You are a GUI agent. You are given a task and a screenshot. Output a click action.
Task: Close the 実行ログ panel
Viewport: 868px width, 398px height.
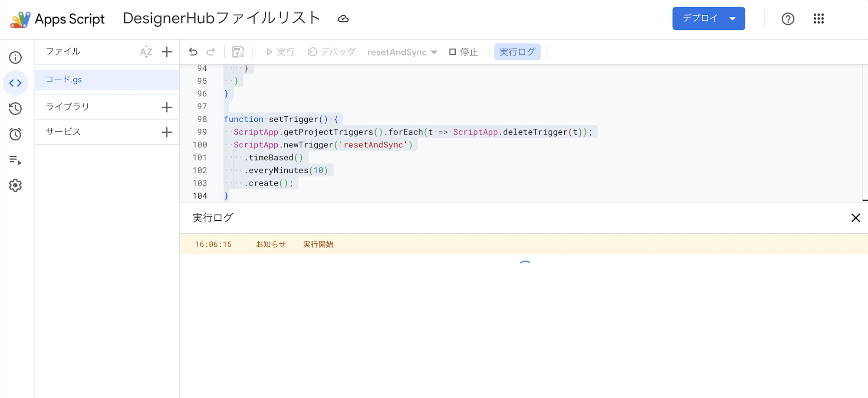click(855, 218)
